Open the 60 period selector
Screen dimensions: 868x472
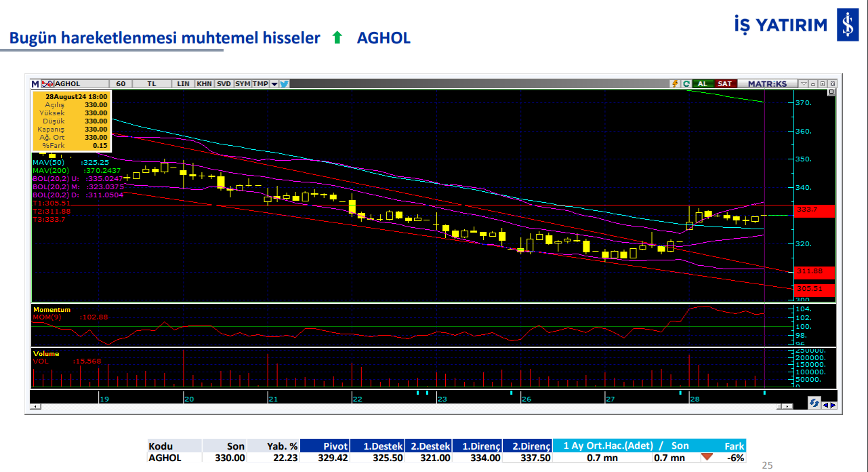(121, 84)
